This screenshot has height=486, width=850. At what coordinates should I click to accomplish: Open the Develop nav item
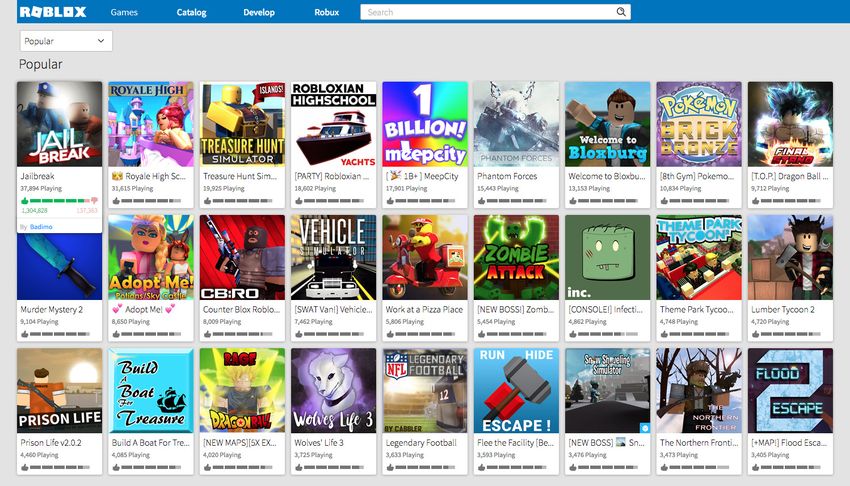pos(259,12)
